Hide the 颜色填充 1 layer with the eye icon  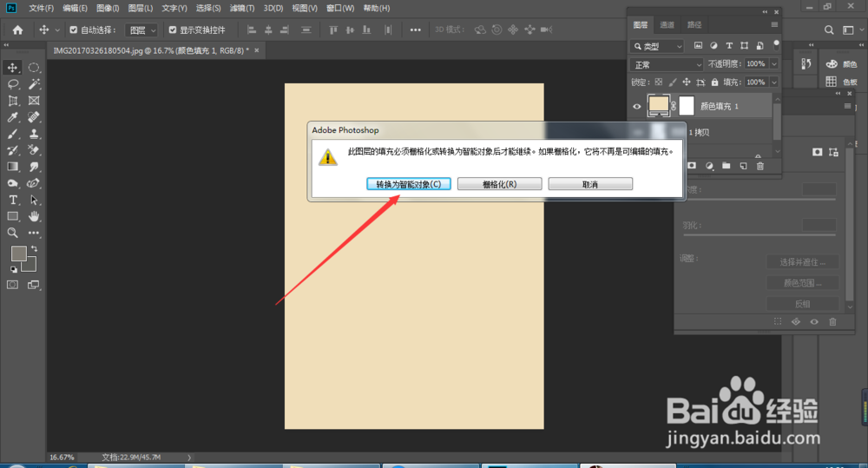[x=636, y=106]
